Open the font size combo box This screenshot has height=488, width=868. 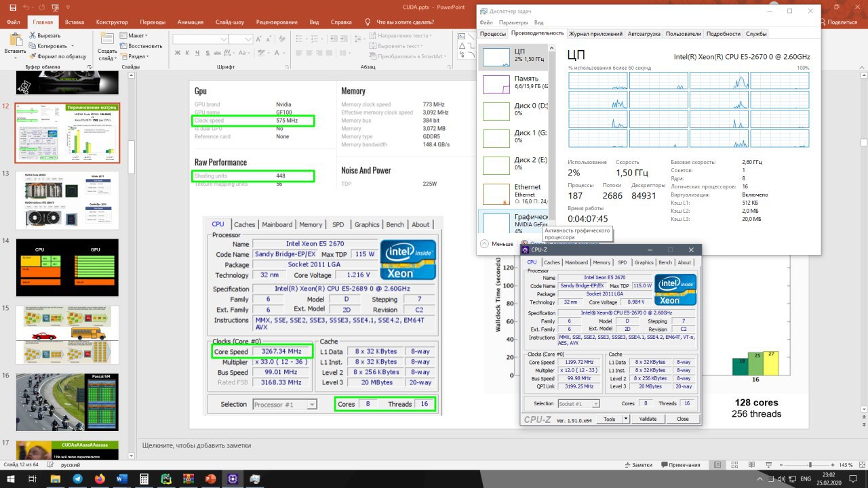(x=240, y=39)
